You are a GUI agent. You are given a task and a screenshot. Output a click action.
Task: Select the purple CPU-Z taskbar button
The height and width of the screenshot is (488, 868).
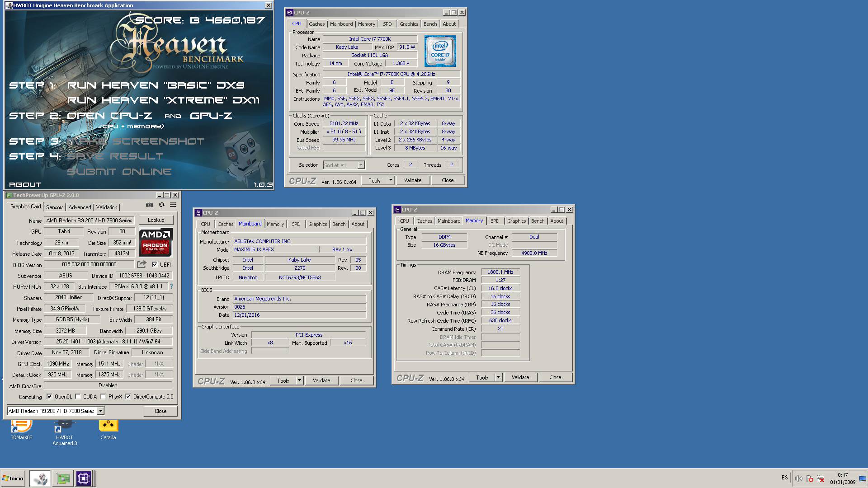(84, 479)
